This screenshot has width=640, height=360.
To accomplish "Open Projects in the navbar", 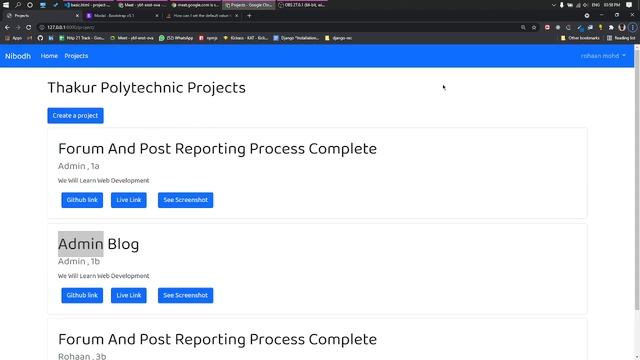I will coord(76,56).
